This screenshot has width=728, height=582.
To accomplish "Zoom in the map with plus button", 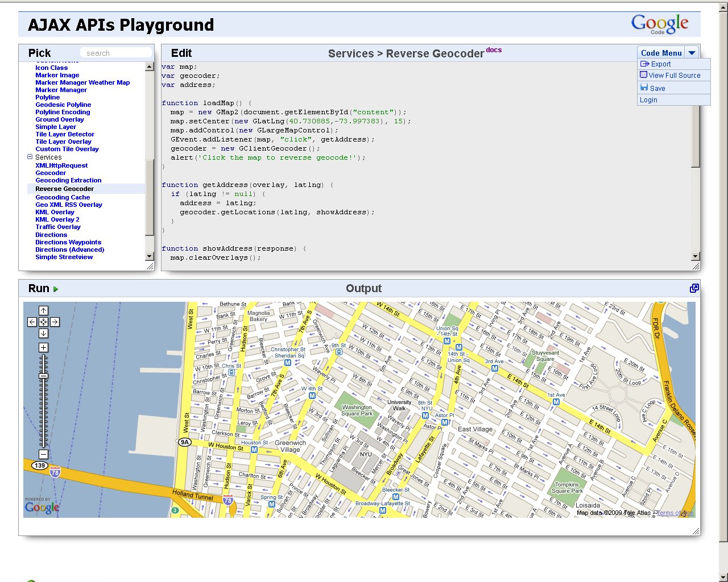I will click(43, 347).
